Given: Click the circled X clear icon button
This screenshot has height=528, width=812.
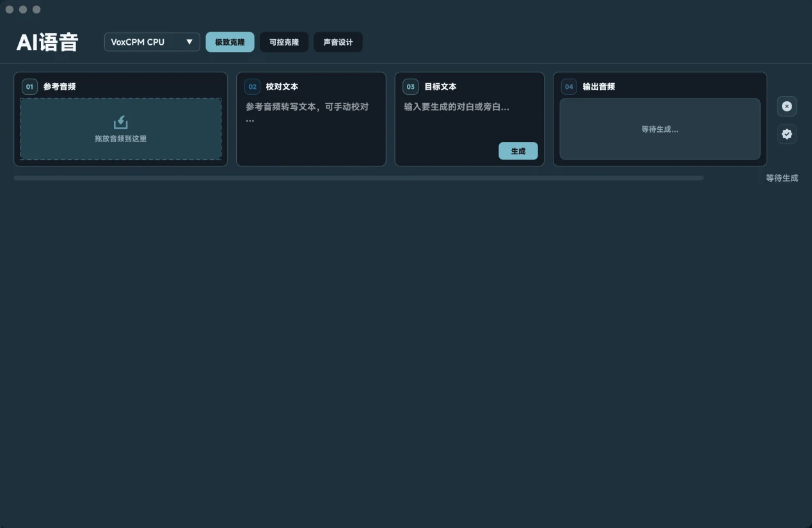Looking at the screenshot, I should pyautogui.click(x=787, y=106).
